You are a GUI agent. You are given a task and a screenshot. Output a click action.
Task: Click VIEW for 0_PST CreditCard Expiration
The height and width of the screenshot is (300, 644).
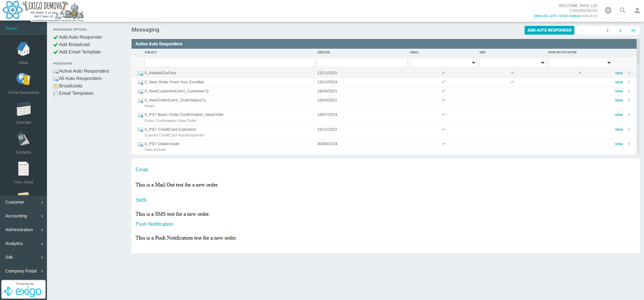(x=619, y=130)
